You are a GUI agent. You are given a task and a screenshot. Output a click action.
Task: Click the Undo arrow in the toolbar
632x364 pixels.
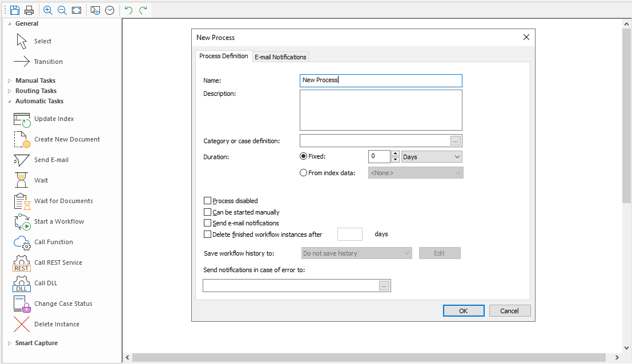tap(128, 10)
